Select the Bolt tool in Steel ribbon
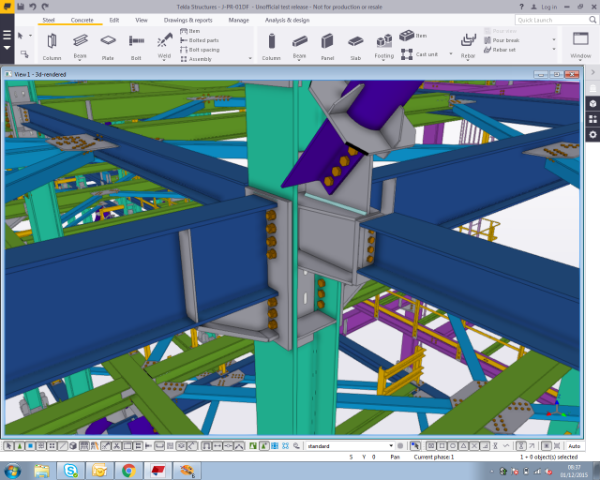Screen dimensions: 600x480 click(x=136, y=43)
